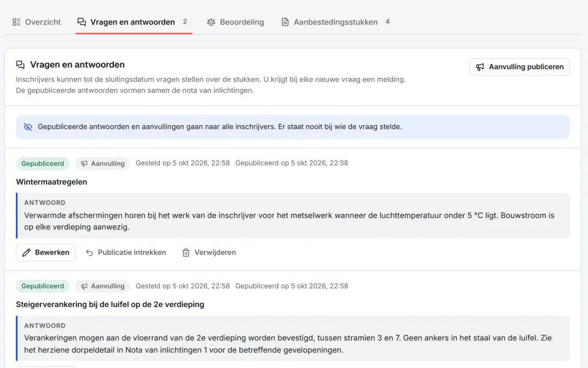Open the Overzicht tab
Image resolution: width=588 pixels, height=368 pixels.
coord(36,22)
